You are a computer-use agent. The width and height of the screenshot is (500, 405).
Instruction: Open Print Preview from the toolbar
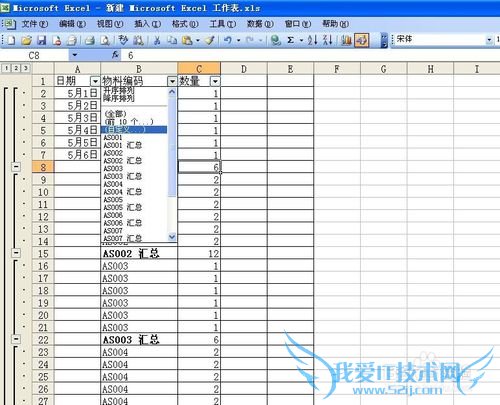[105, 40]
